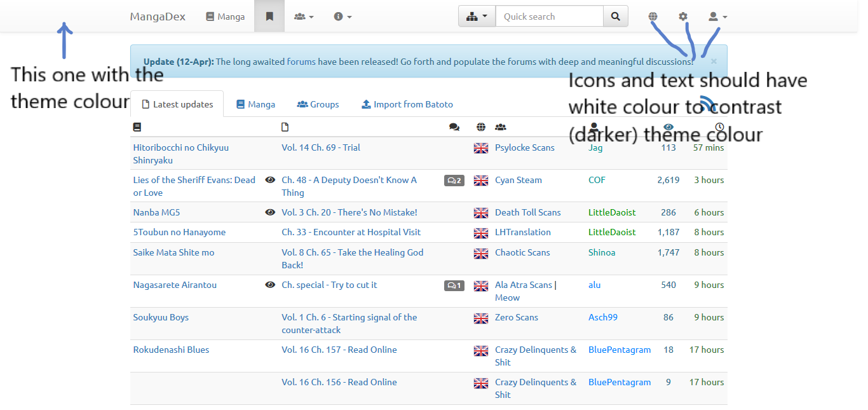Toggle eye icon beside Nanba MG5
868x410 pixels.
(x=270, y=213)
